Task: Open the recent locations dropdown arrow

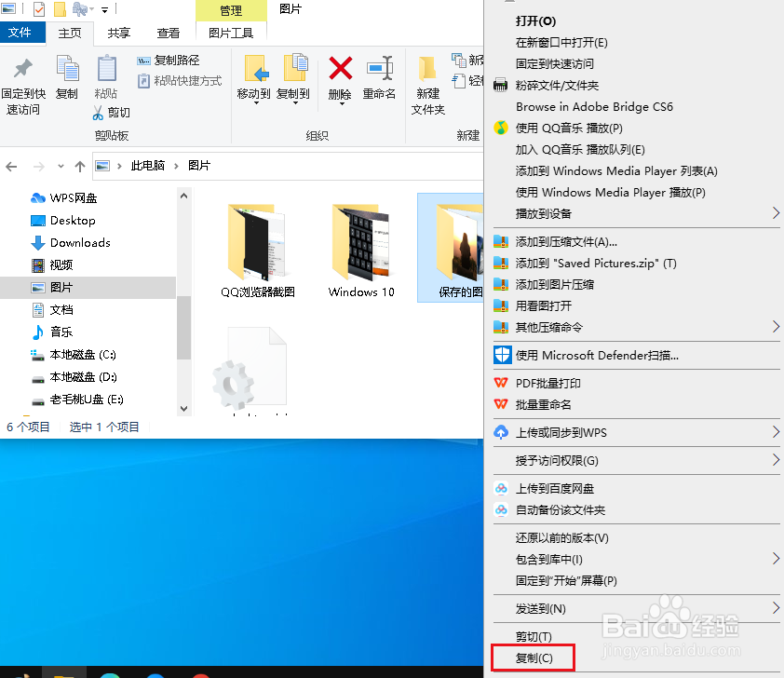Action: coord(61,167)
